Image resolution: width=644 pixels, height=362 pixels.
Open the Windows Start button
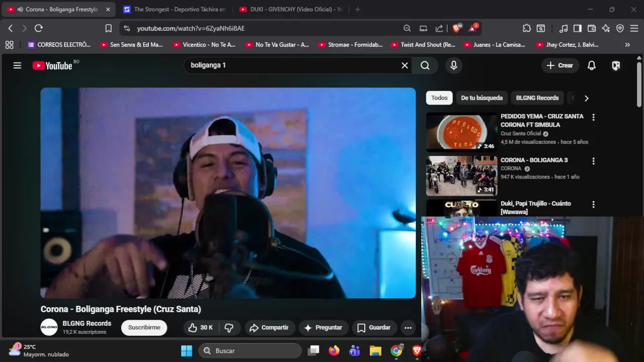click(x=187, y=350)
